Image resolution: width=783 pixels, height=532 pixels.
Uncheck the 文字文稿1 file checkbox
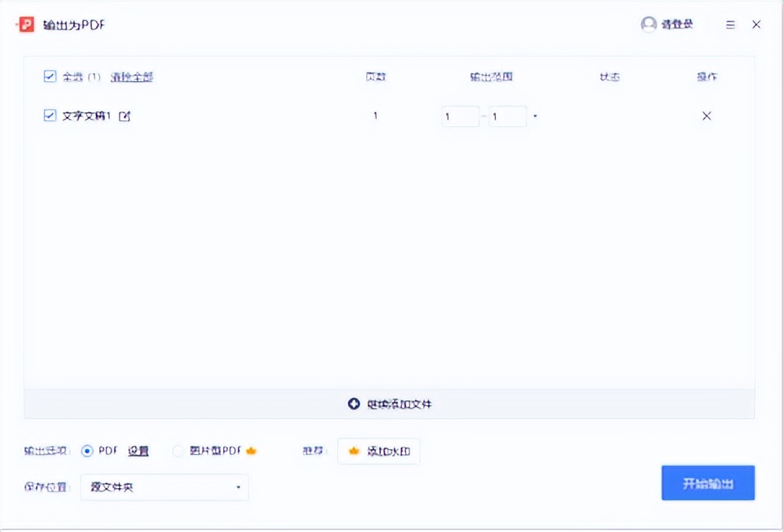click(x=50, y=116)
